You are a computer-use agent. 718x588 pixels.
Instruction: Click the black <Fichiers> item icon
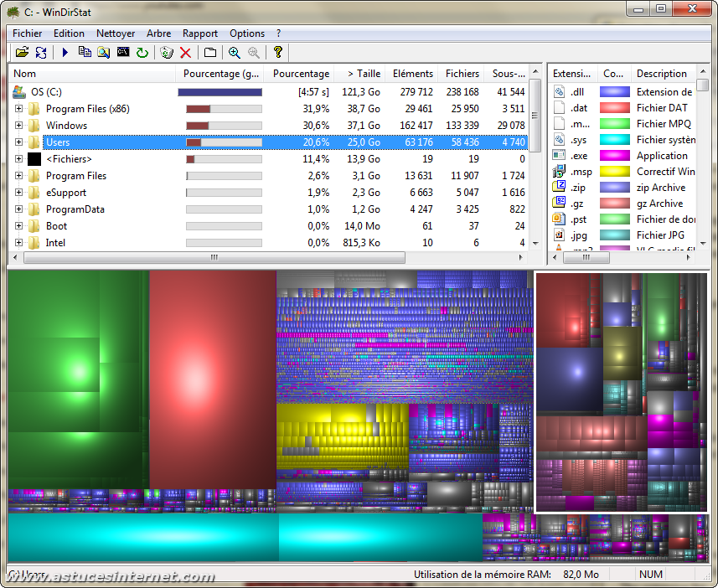coord(34,159)
